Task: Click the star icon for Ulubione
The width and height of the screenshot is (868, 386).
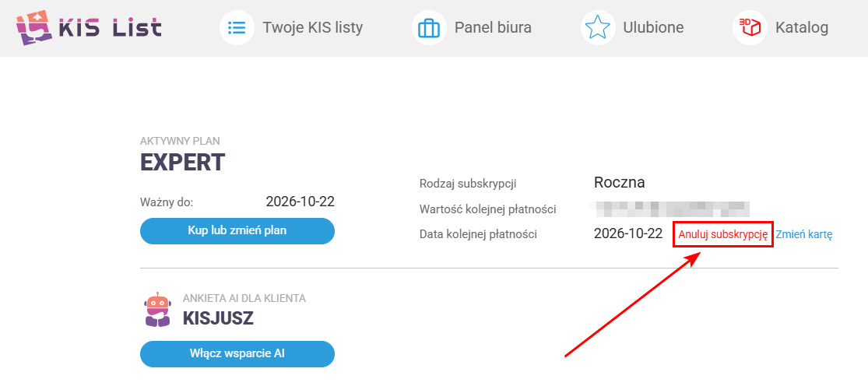Action: [x=597, y=28]
